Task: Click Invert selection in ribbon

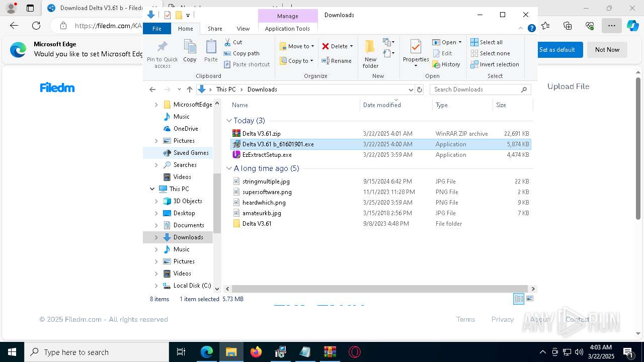Action: coord(495,64)
